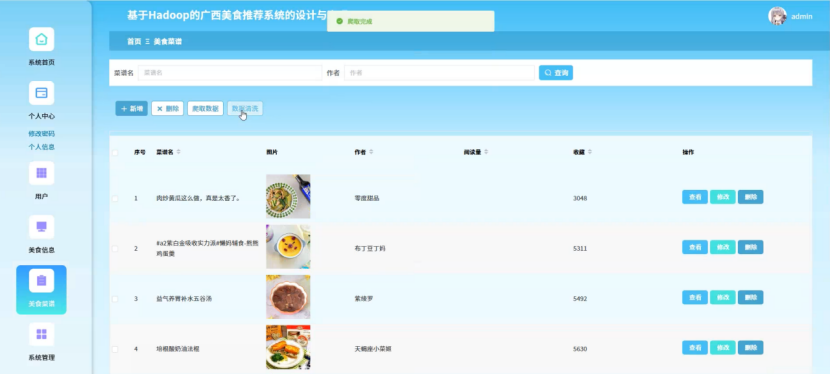Open the 鸡蛋羹 dish thumbnail
Viewport: 831px width, 375px height.
click(x=288, y=247)
